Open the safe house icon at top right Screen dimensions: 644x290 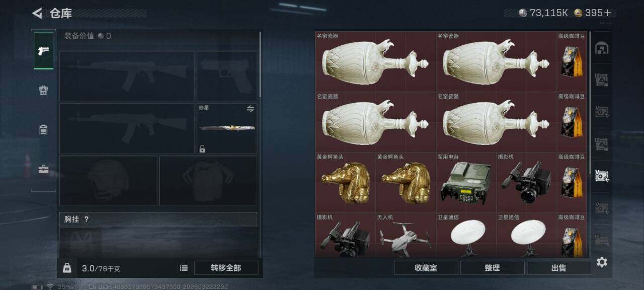point(602,48)
